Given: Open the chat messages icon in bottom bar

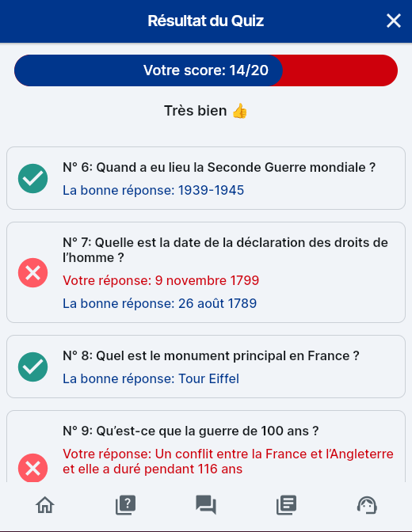Looking at the screenshot, I should point(206,505).
